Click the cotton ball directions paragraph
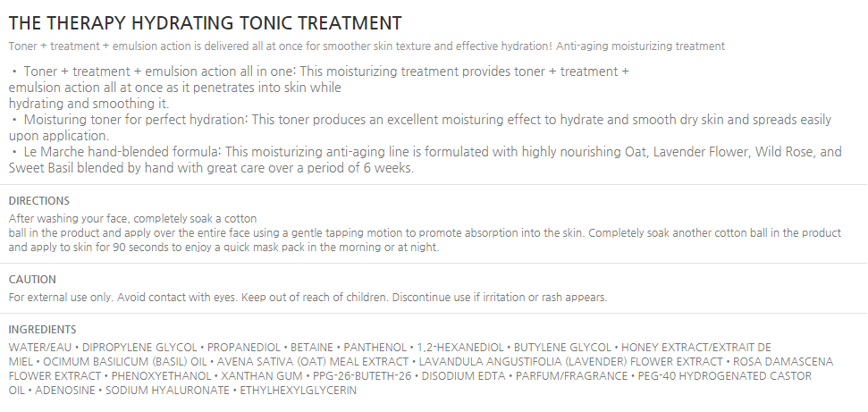This screenshot has width=868, height=412. point(425,233)
